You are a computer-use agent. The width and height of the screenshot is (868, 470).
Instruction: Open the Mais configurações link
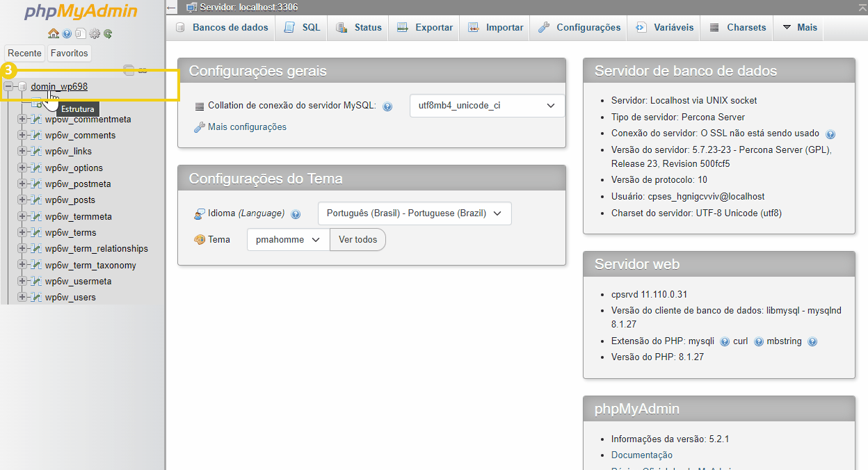(247, 127)
